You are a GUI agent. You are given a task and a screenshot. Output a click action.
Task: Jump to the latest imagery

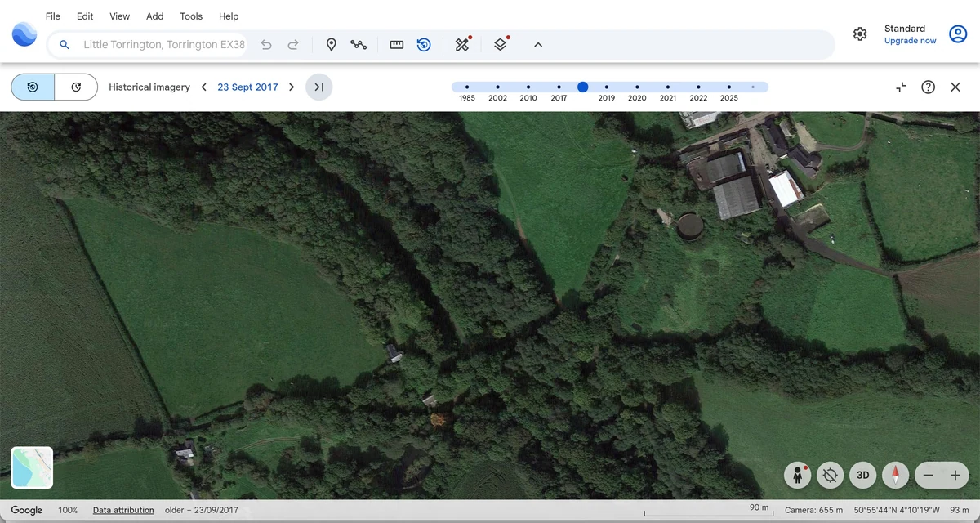pyautogui.click(x=319, y=87)
